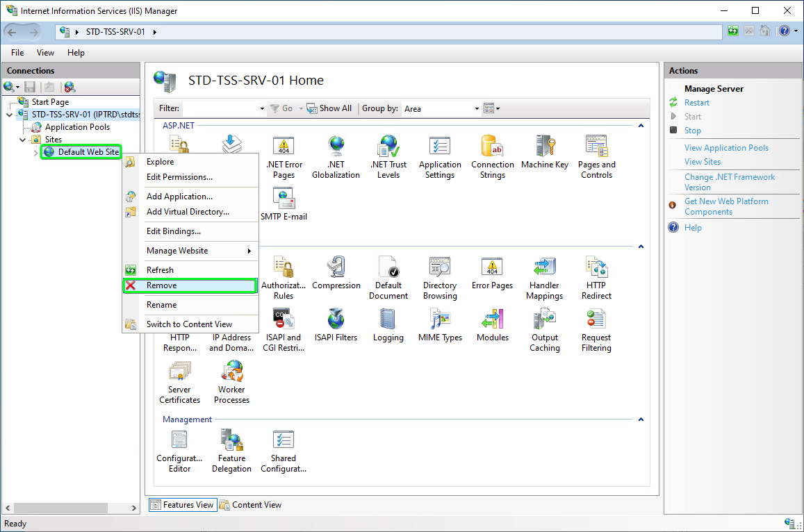The image size is (804, 532).
Task: Click Get New Web Platform Components
Action: click(726, 206)
